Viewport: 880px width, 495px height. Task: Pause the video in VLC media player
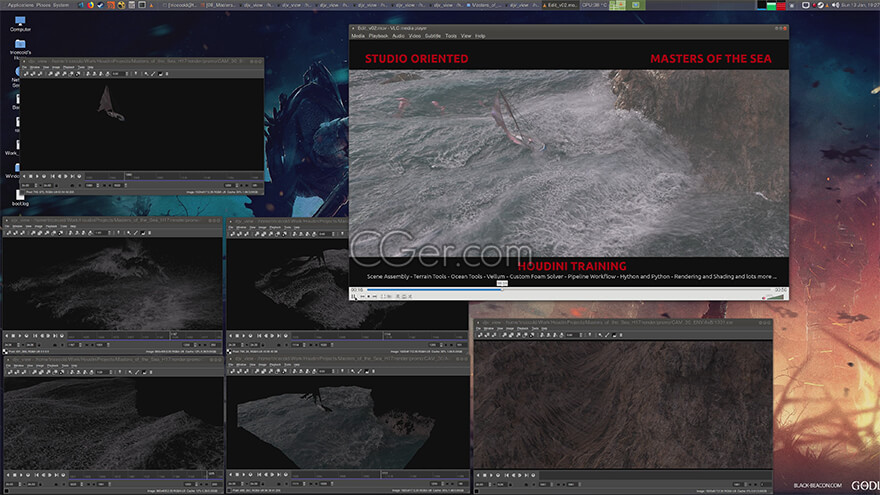(x=353, y=296)
